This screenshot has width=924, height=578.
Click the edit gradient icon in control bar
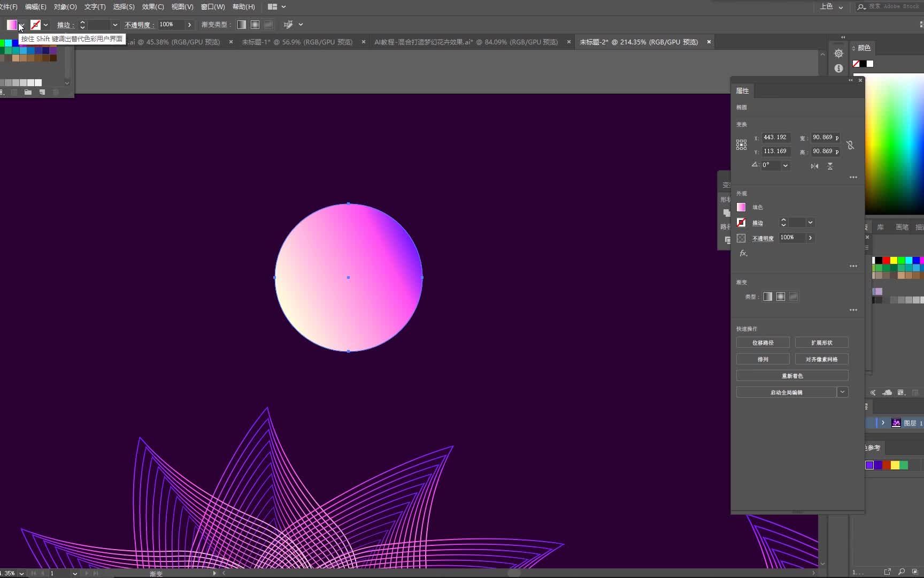tap(288, 25)
